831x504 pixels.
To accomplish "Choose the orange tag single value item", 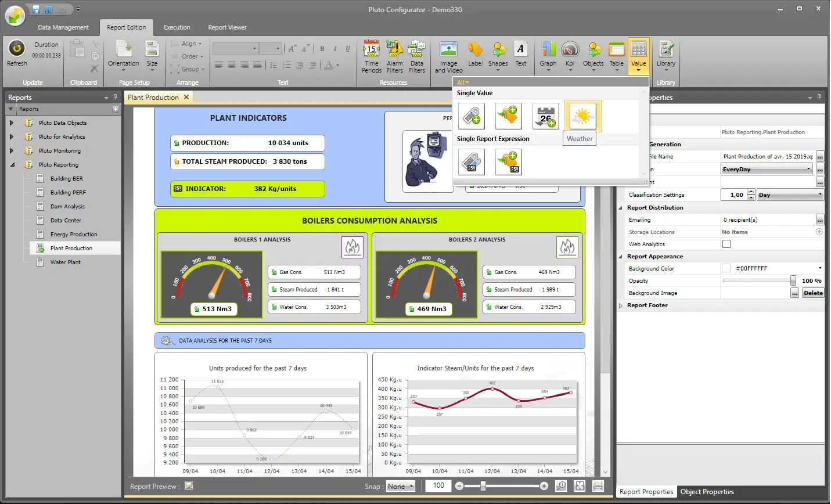I will pos(508,117).
